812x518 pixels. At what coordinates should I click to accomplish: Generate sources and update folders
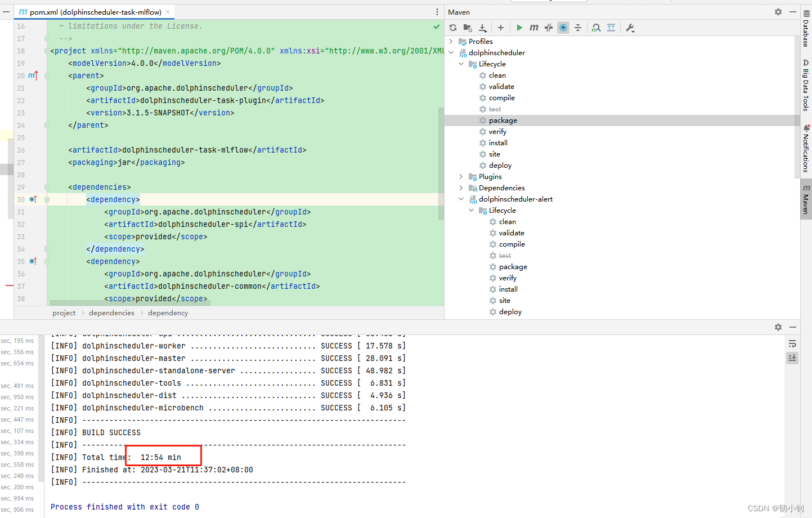(x=467, y=27)
